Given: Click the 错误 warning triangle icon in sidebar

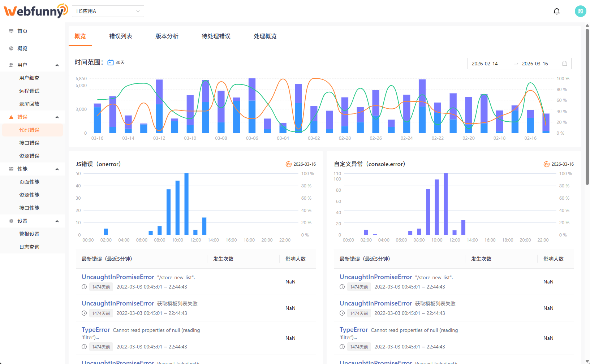Looking at the screenshot, I should click(x=11, y=117).
